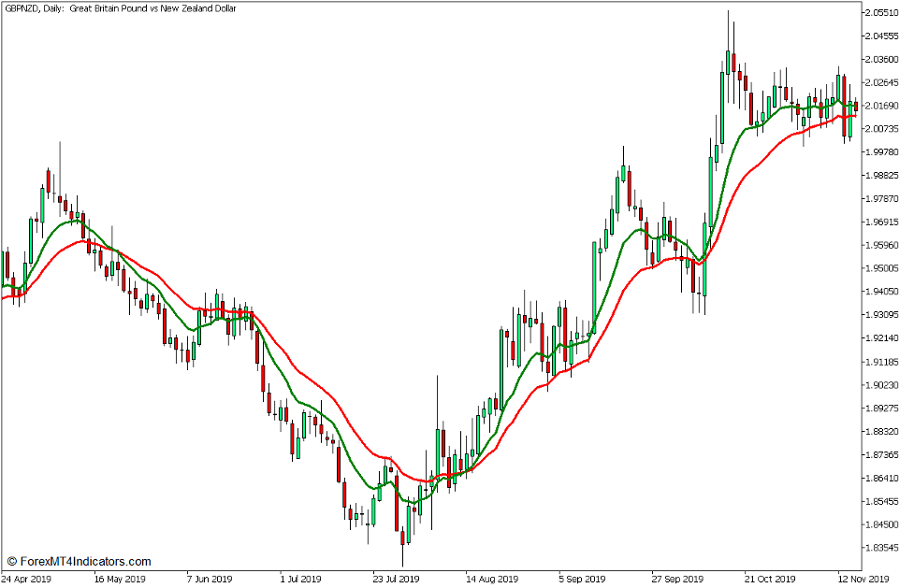Image resolution: width=914 pixels, height=588 pixels.
Task: Select the 24 Apr 2019 date label
Action: click(x=28, y=580)
